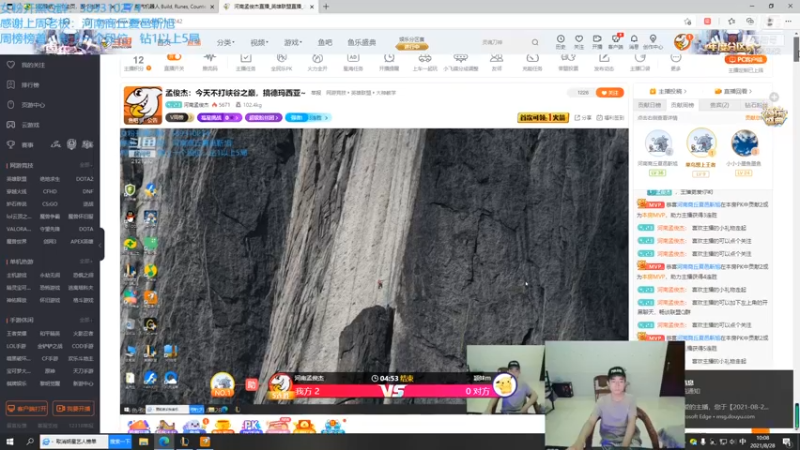The image size is (800, 450).
Task: Open the waveform icon in streamer toolbar
Action: [210, 58]
